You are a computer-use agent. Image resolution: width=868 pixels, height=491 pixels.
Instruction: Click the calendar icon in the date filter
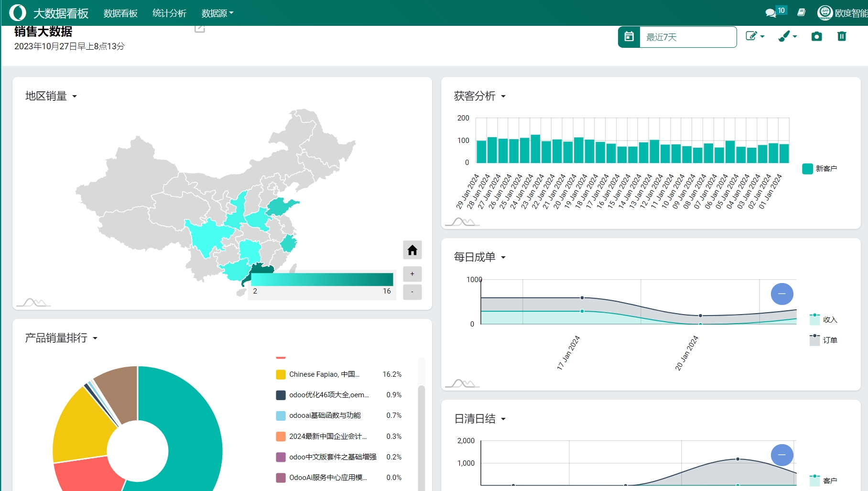pos(629,37)
